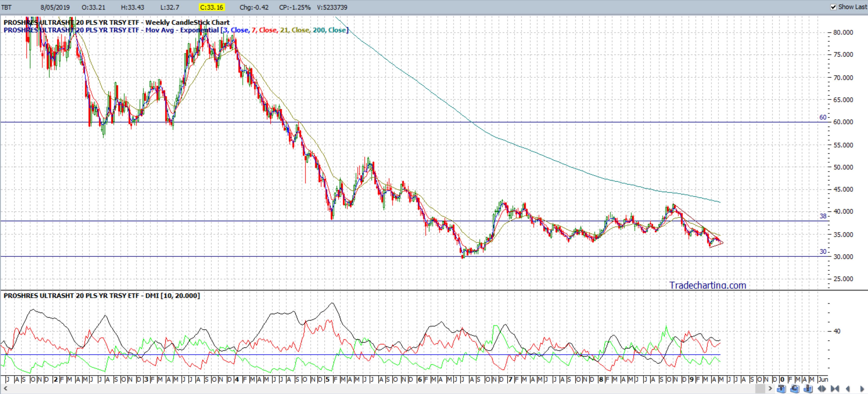Image resolution: width=868 pixels, height=394 pixels.
Task: Click the '38' horizontal line label
Action: point(823,216)
